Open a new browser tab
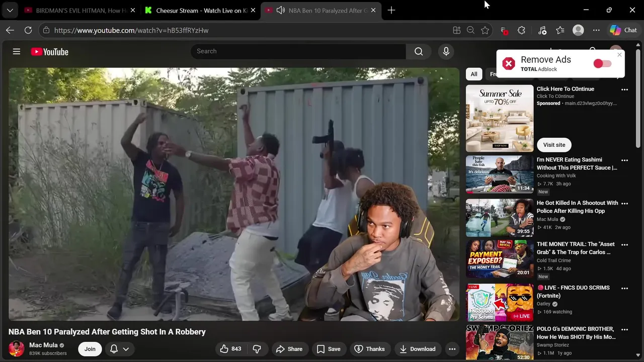 [x=391, y=10]
